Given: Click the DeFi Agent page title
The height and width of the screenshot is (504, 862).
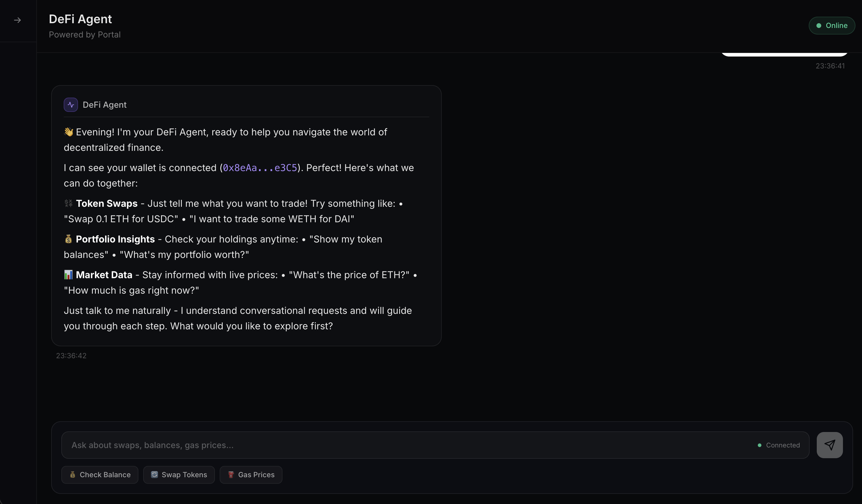Looking at the screenshot, I should click(80, 19).
